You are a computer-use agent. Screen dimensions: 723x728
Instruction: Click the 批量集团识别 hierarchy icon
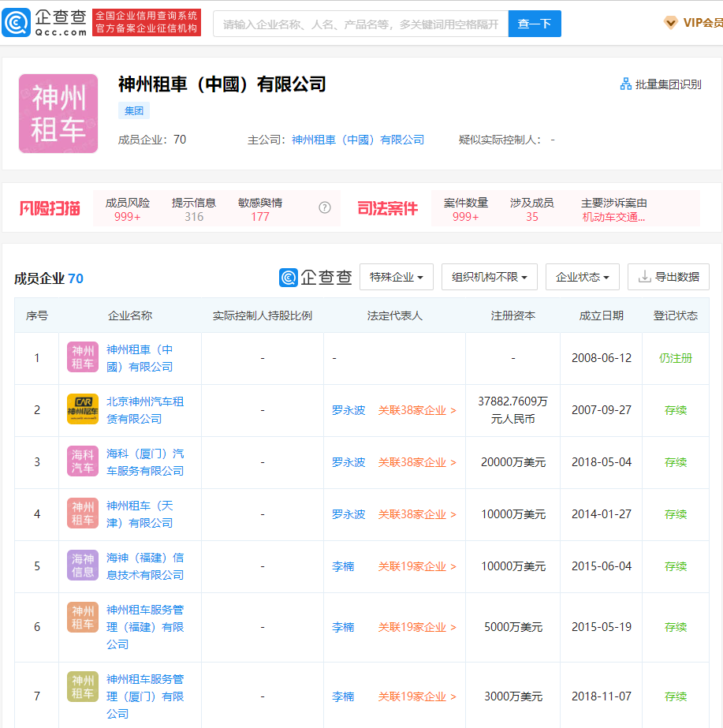pyautogui.click(x=626, y=84)
